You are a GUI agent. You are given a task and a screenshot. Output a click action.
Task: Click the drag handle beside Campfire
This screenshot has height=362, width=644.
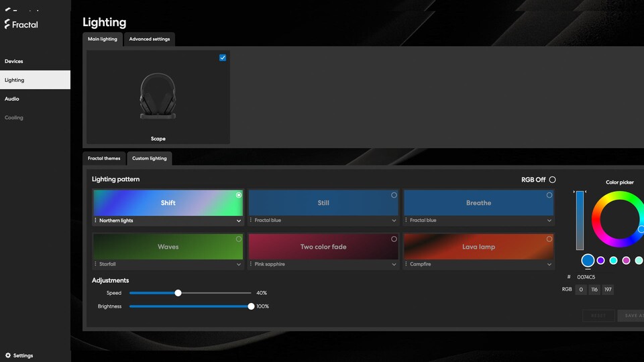[x=406, y=264]
